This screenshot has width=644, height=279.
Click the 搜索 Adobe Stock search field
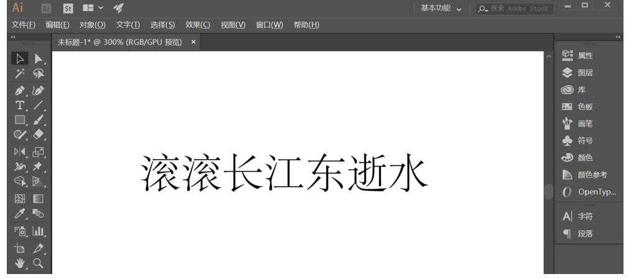coord(515,9)
